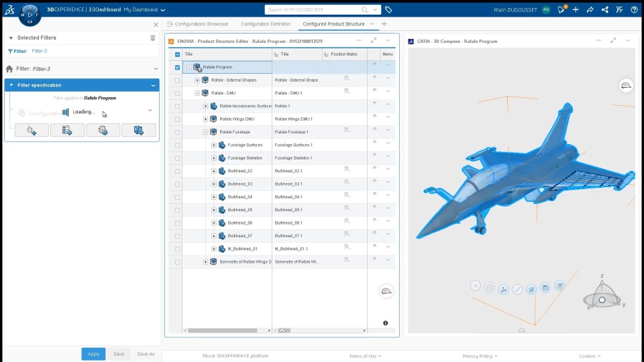Delete selected filters with trash icon

[153, 38]
